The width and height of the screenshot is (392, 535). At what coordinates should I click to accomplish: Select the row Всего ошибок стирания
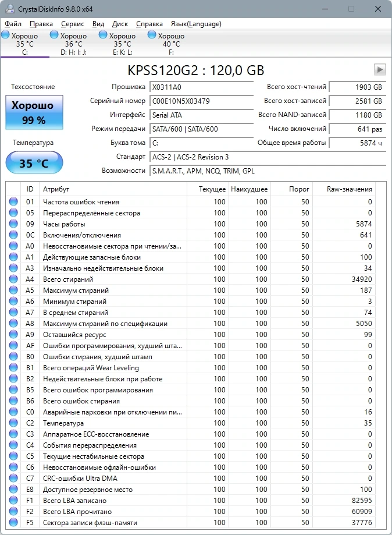point(191,401)
